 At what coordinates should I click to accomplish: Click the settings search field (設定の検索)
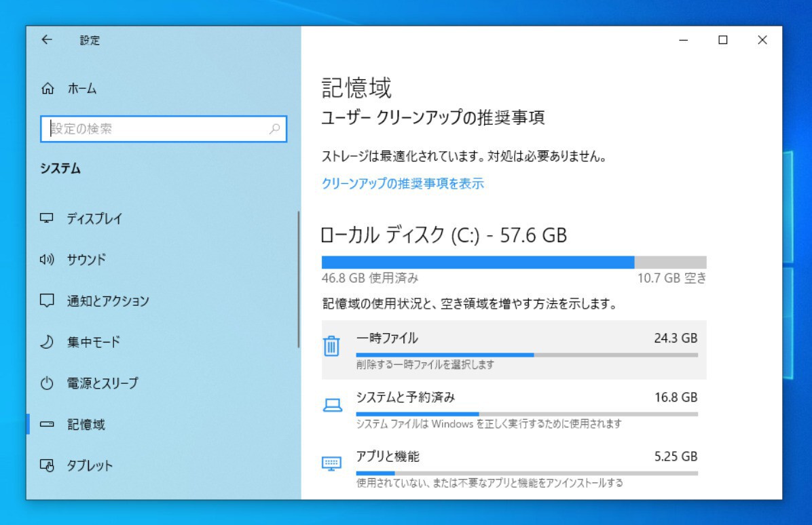[x=156, y=128]
